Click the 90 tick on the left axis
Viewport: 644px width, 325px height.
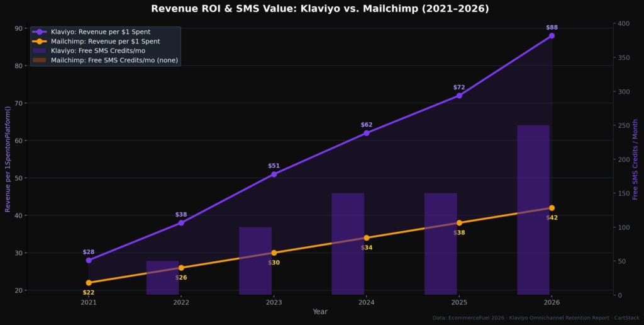pyautogui.click(x=19, y=28)
